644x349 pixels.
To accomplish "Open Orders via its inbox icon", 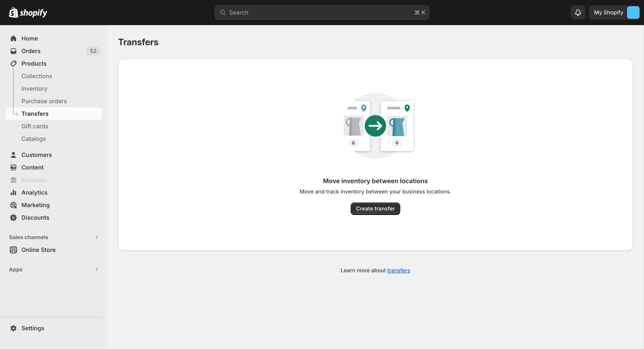I will pos(13,51).
